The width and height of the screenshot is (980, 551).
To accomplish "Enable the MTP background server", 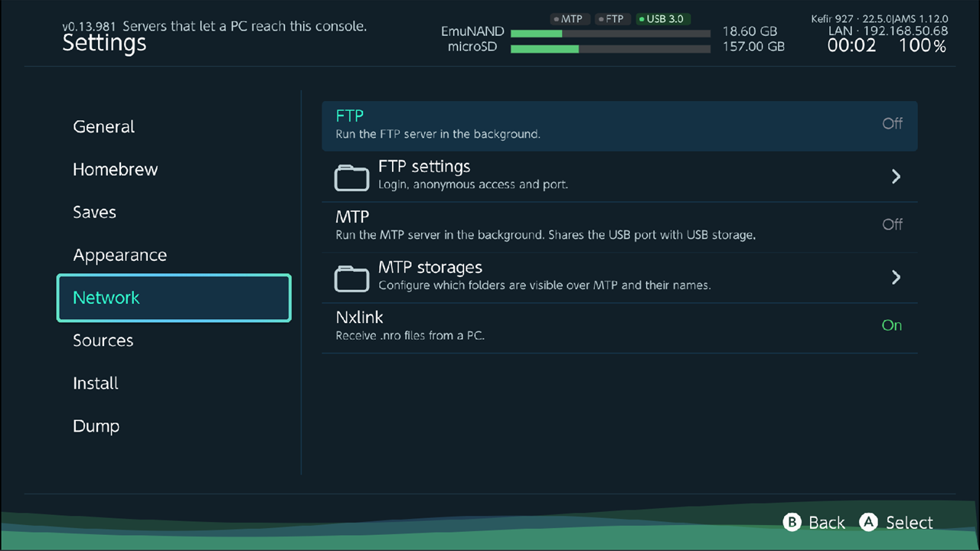I will tap(619, 227).
